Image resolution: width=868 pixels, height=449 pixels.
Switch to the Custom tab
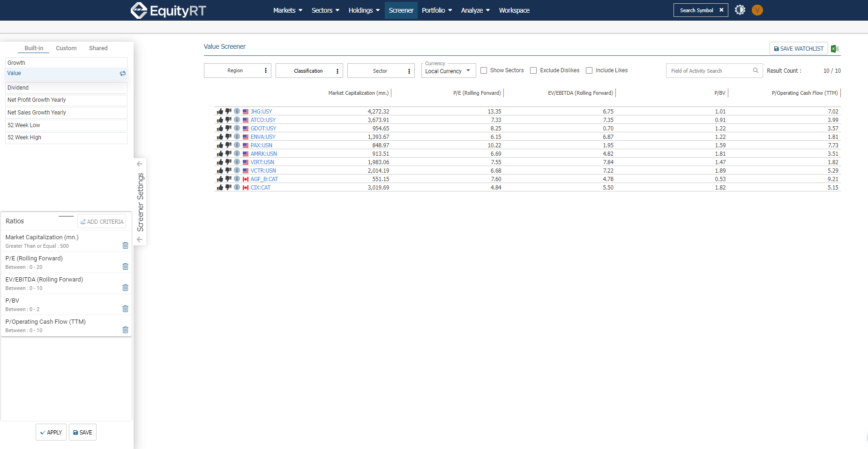tap(66, 48)
